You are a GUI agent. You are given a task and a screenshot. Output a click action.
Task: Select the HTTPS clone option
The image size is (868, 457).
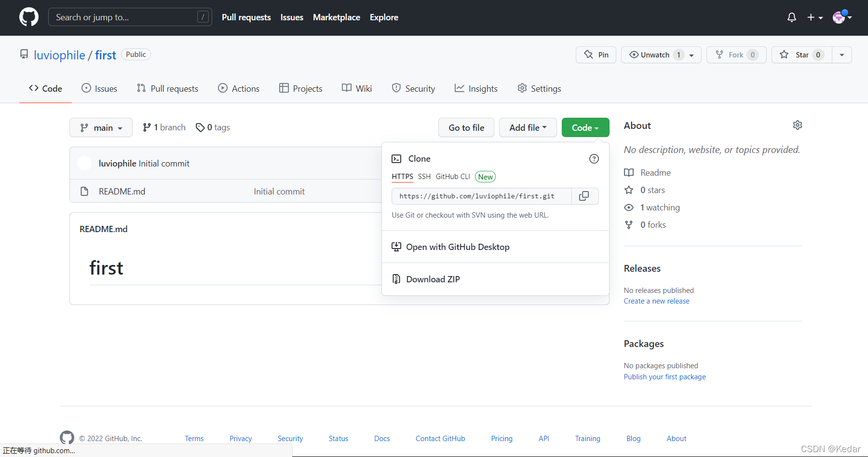[402, 177]
